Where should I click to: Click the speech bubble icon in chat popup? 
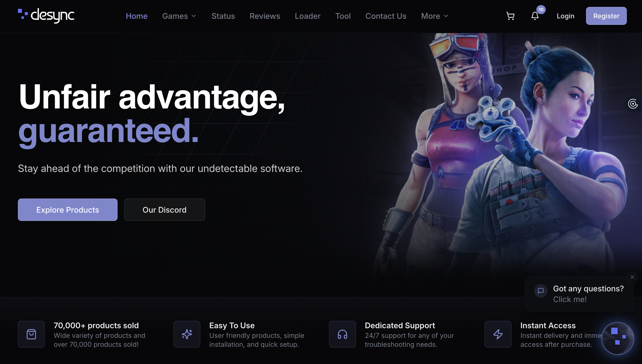[541, 291]
